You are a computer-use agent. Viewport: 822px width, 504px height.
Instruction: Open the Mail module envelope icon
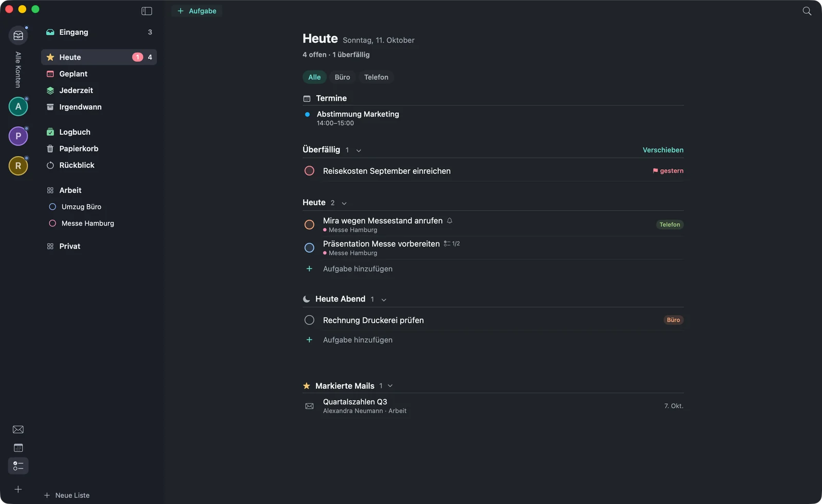[x=18, y=430]
